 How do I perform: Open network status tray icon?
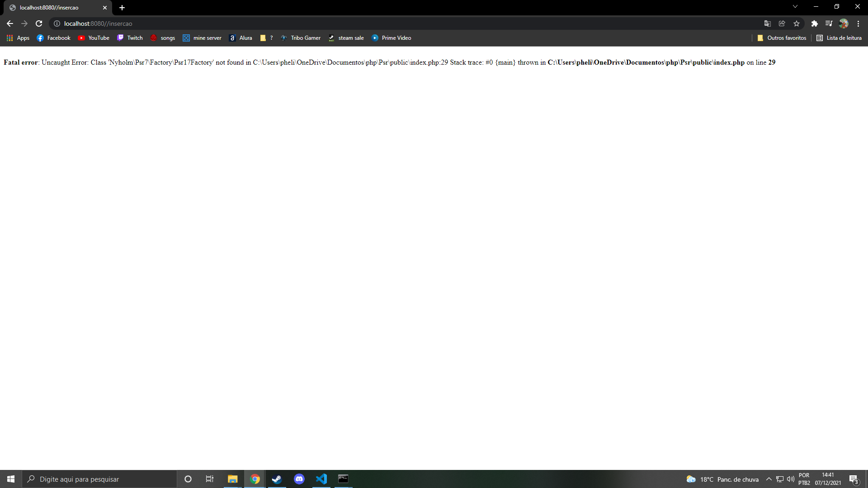click(x=780, y=479)
